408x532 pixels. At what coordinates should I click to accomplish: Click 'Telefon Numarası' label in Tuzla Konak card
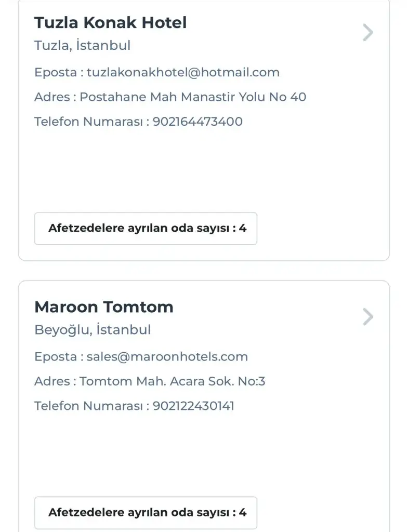pos(89,122)
